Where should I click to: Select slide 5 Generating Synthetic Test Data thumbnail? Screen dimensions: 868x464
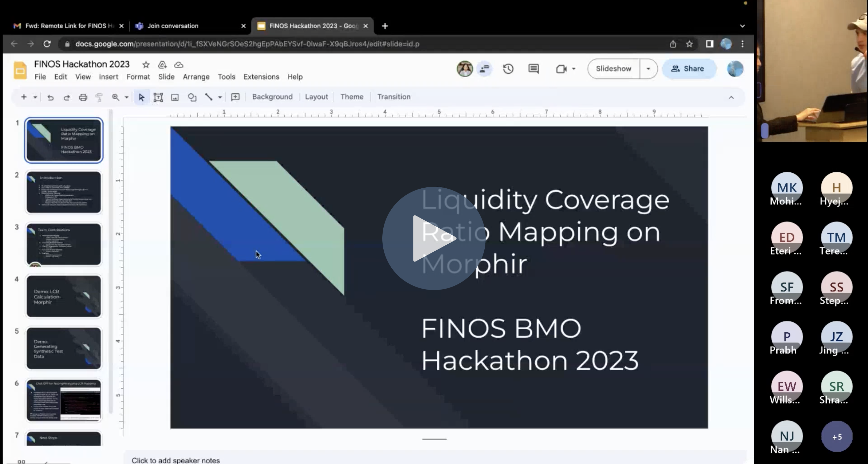pos(64,348)
